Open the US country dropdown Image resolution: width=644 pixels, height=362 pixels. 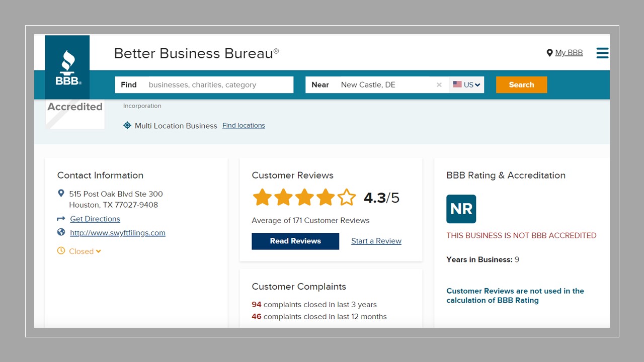(467, 84)
